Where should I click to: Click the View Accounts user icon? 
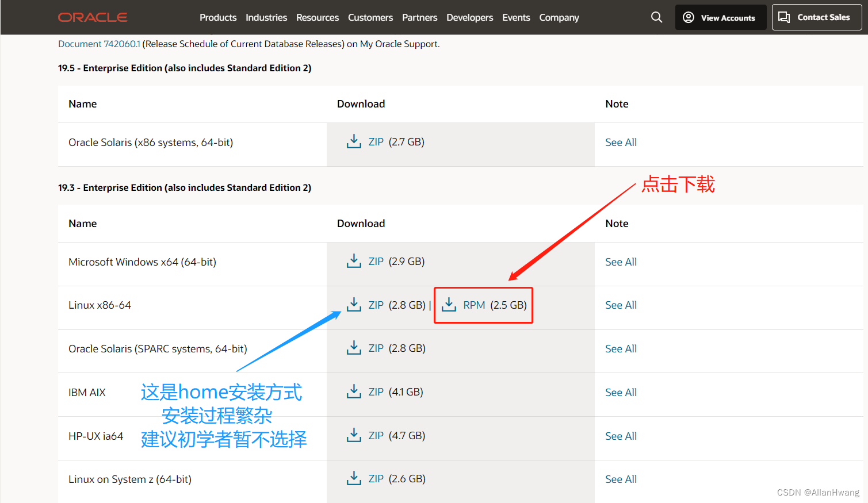point(688,17)
